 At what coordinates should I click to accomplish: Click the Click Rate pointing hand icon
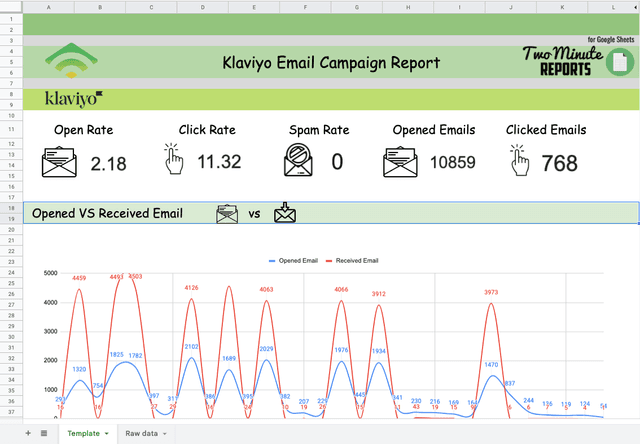click(x=174, y=159)
